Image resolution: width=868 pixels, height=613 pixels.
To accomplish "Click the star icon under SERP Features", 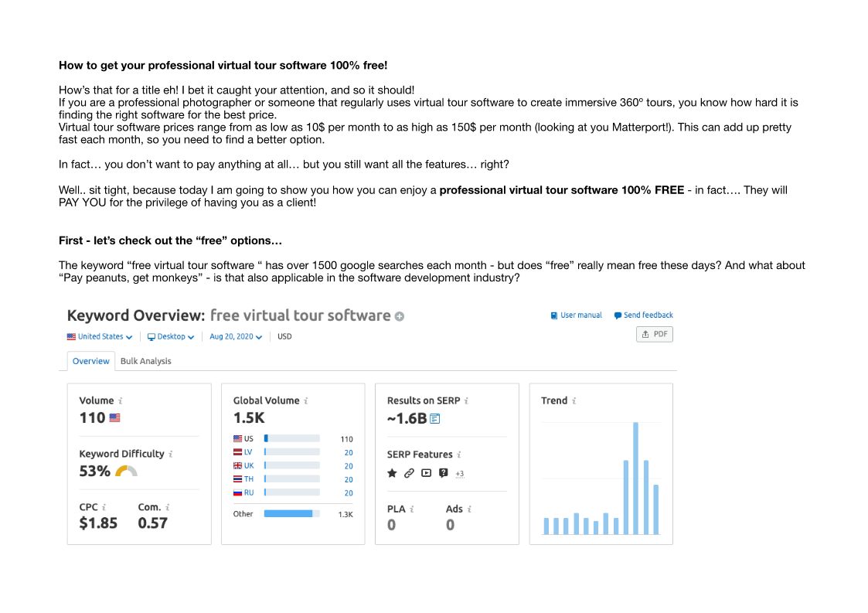I will (x=392, y=473).
